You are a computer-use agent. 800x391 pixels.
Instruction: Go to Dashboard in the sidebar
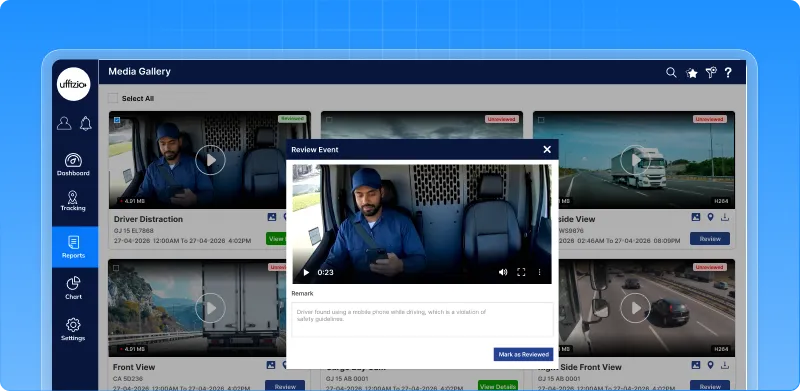click(x=73, y=164)
